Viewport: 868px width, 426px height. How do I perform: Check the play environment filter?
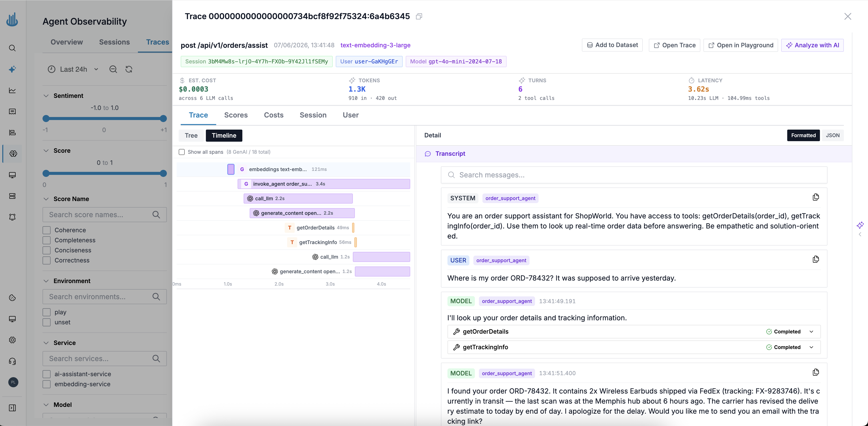47,312
